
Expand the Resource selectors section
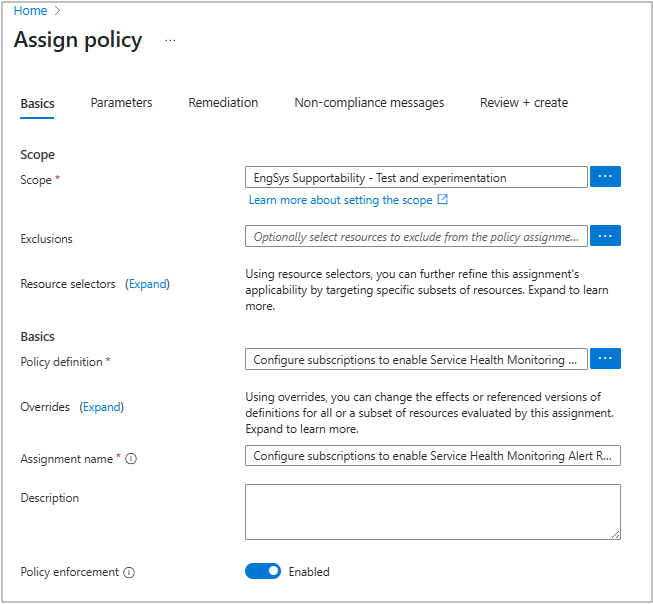[x=147, y=284]
